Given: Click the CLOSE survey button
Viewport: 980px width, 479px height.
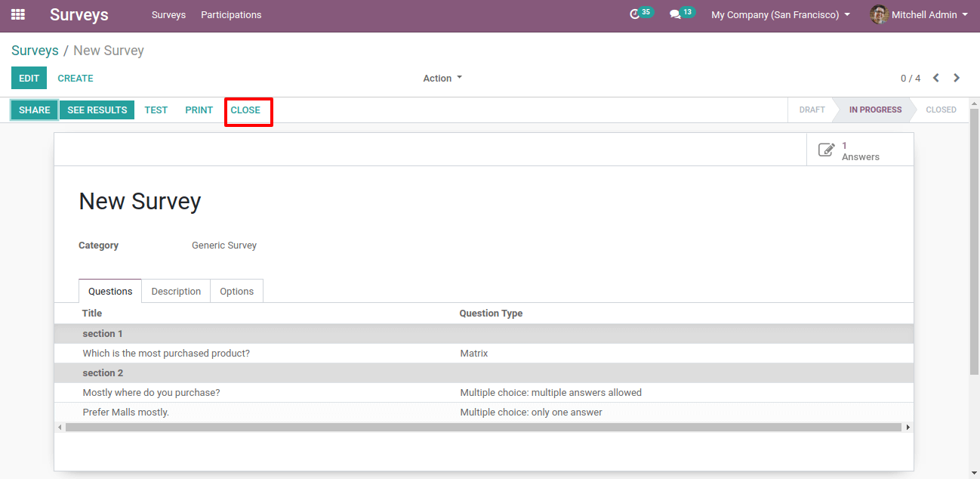Looking at the screenshot, I should (245, 110).
